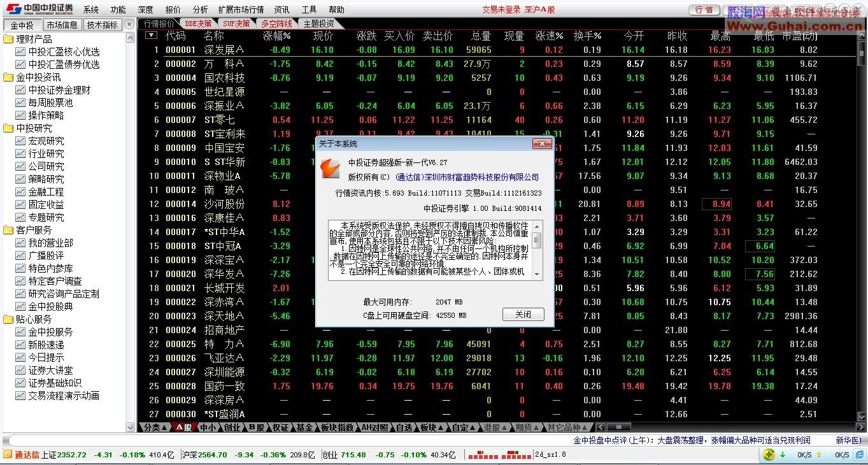
Task: Click chart icon beside 证券大讲堂
Action: (x=20, y=371)
